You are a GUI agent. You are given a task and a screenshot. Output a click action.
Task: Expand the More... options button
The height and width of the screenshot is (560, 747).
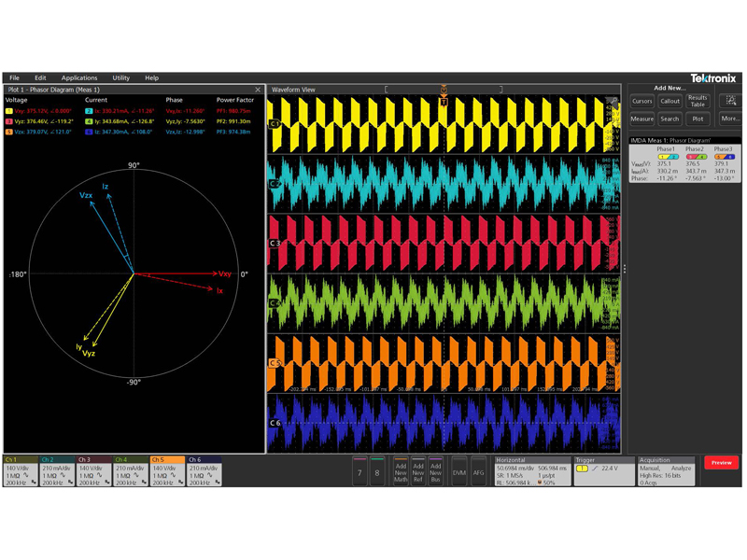click(730, 119)
